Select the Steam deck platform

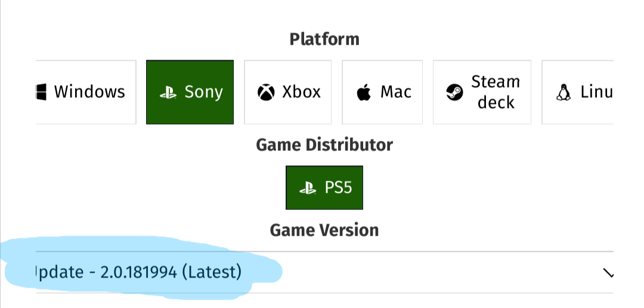(x=482, y=92)
